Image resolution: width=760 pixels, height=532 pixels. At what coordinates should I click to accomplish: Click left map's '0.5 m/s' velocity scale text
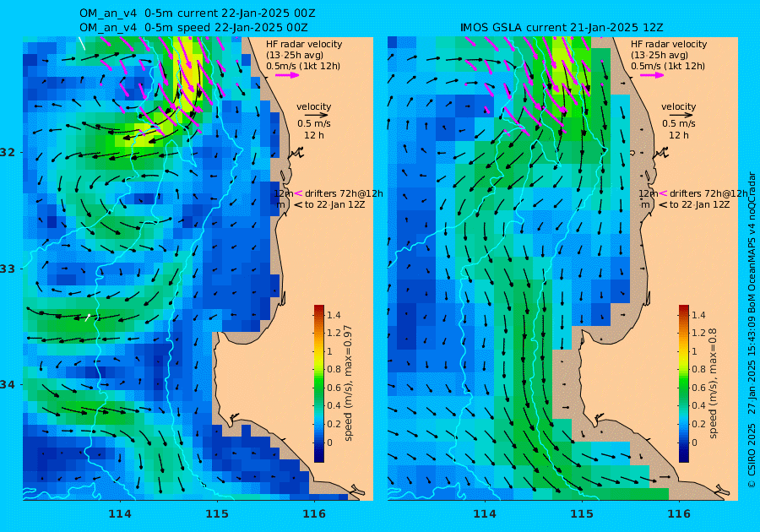point(313,123)
